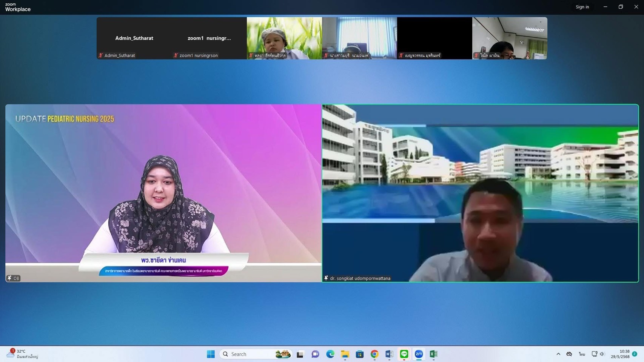Open the notification badge in tray

pos(635,354)
